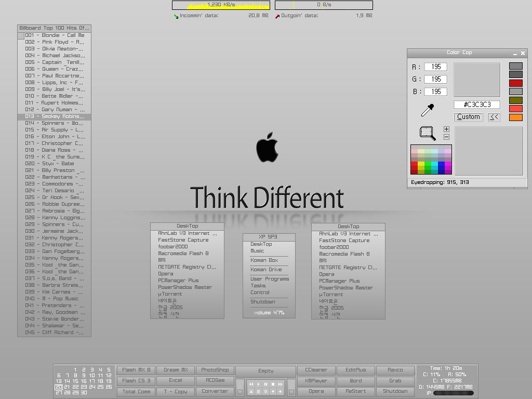Pick the eyedropper tool in Color Cop
Image resolution: width=532 pixels, height=399 pixels.
tap(428, 110)
